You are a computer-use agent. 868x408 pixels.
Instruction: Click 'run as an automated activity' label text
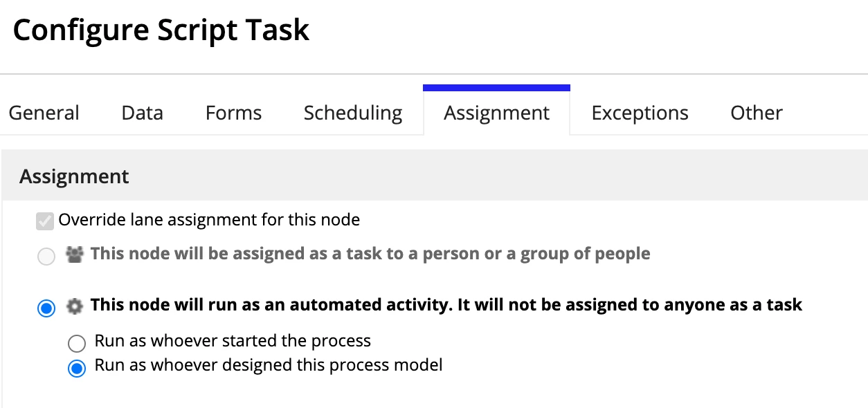(446, 305)
